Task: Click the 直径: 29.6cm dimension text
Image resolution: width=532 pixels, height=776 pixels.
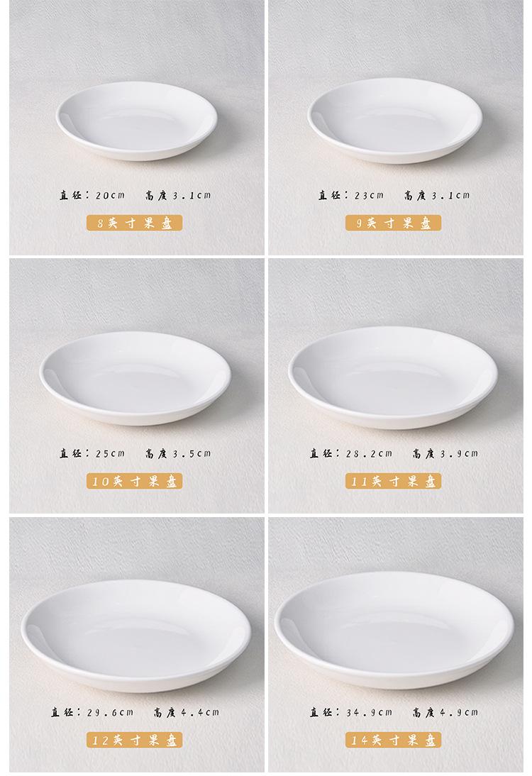Action: (92, 712)
